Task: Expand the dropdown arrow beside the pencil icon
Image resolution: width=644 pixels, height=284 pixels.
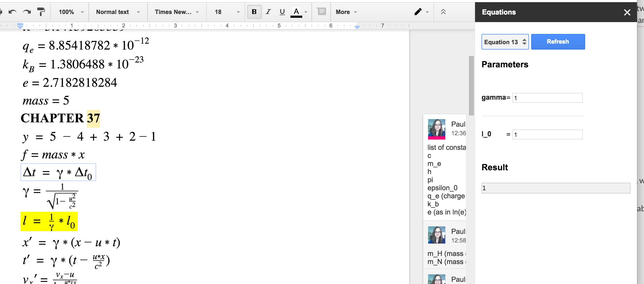Action: pyautogui.click(x=427, y=12)
